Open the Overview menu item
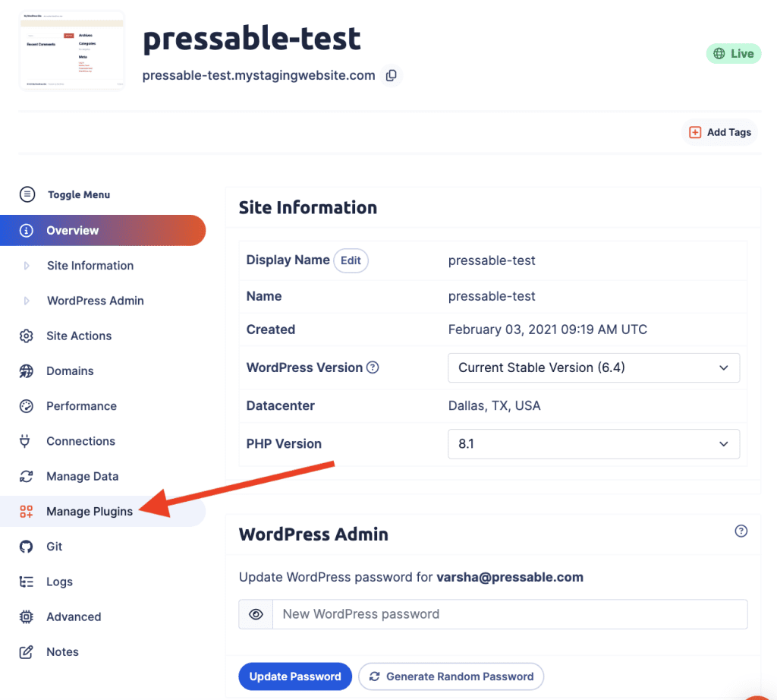The image size is (777, 700). tap(72, 230)
